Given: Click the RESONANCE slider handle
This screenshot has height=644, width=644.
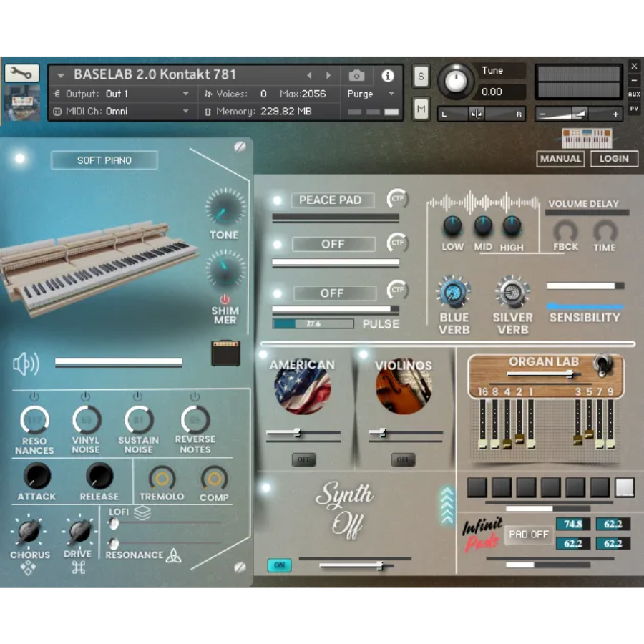Looking at the screenshot, I should 114,544.
